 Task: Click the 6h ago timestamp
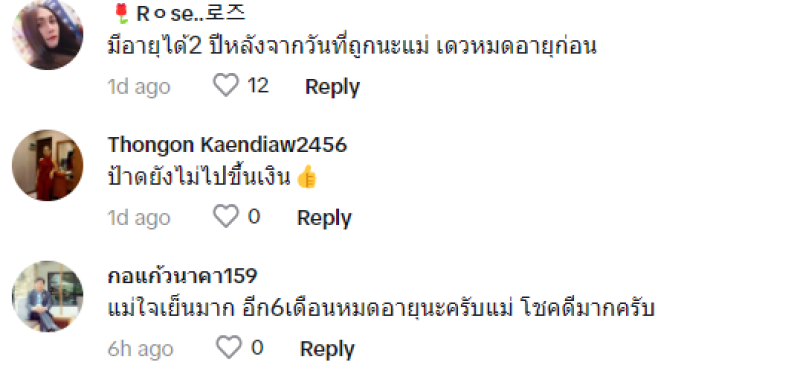[140, 349]
